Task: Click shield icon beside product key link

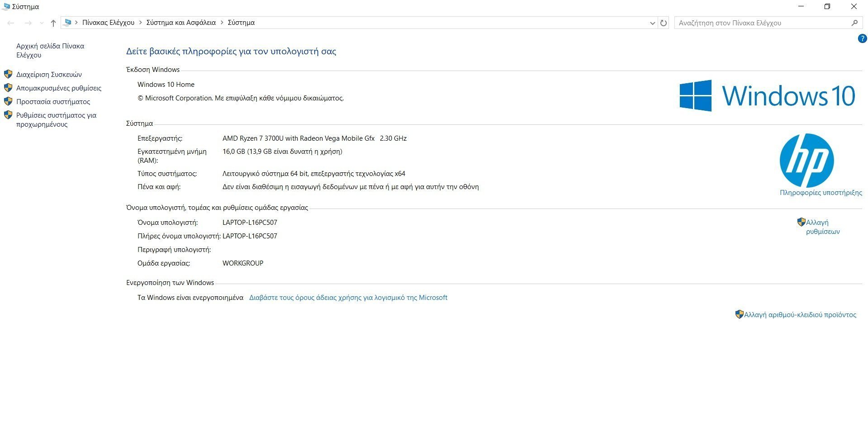Action: coord(739,314)
